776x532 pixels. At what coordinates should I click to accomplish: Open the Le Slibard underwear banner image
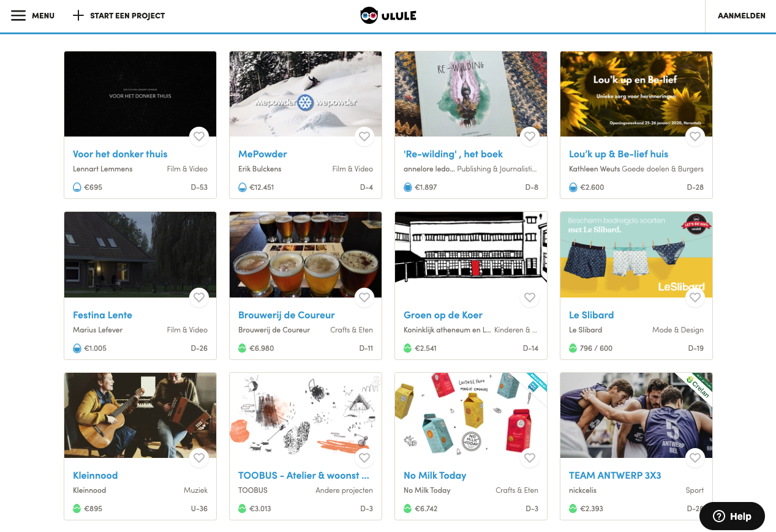[x=636, y=255]
